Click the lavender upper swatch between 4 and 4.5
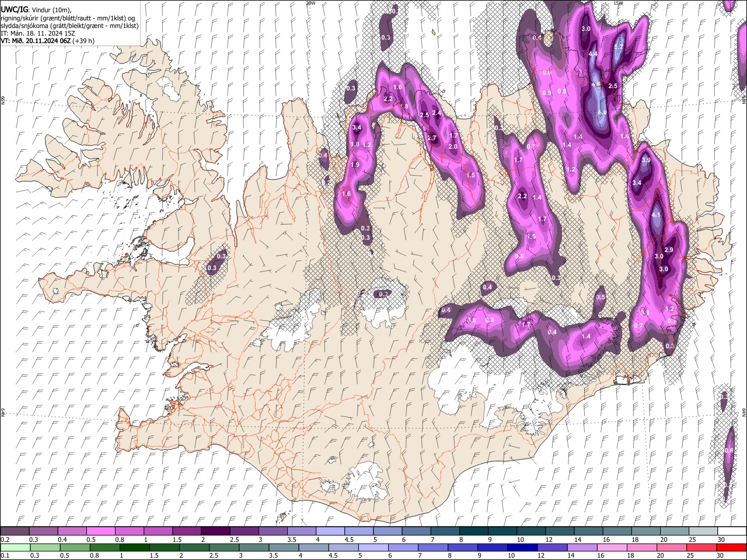Viewport: 747px width, 560px height. (330, 531)
